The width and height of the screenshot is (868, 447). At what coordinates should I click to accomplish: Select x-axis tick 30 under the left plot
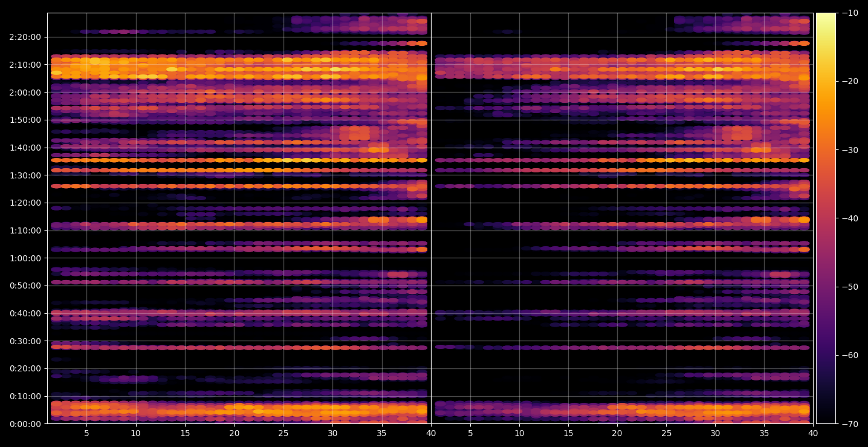click(x=332, y=433)
